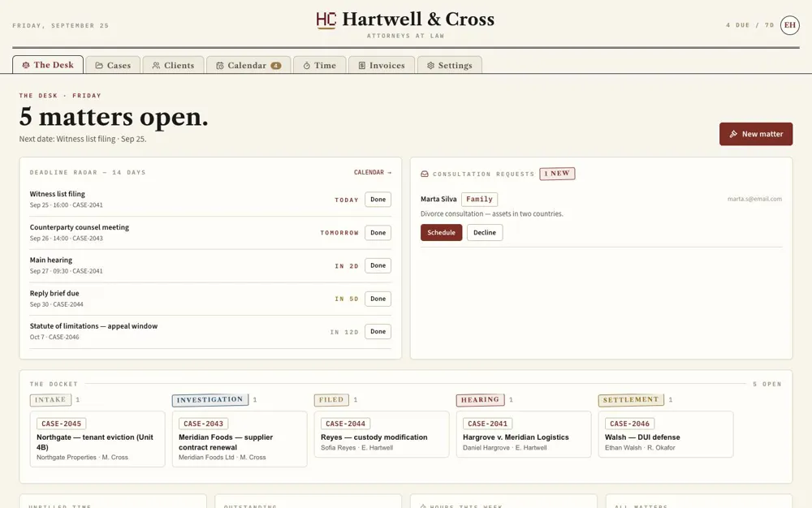Open the Time tab
The height and width of the screenshot is (508, 812).
point(319,65)
